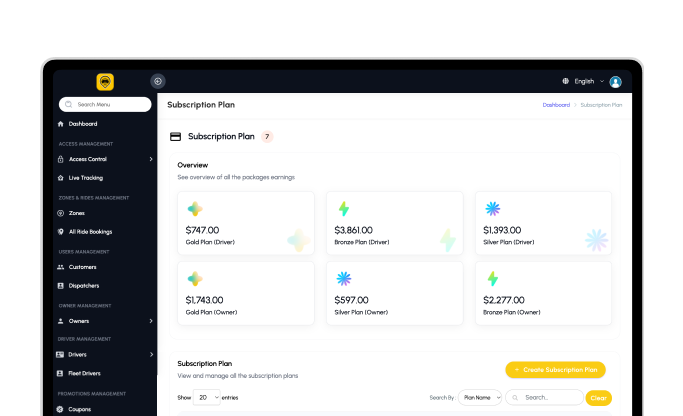Click the Access Control lock icon

(x=61, y=159)
